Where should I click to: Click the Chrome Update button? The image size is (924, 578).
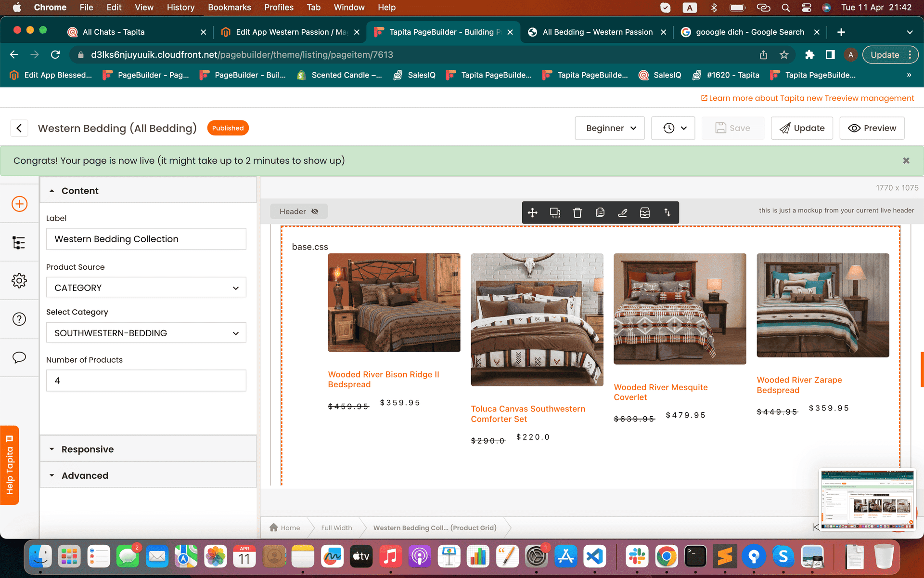tap(890, 55)
